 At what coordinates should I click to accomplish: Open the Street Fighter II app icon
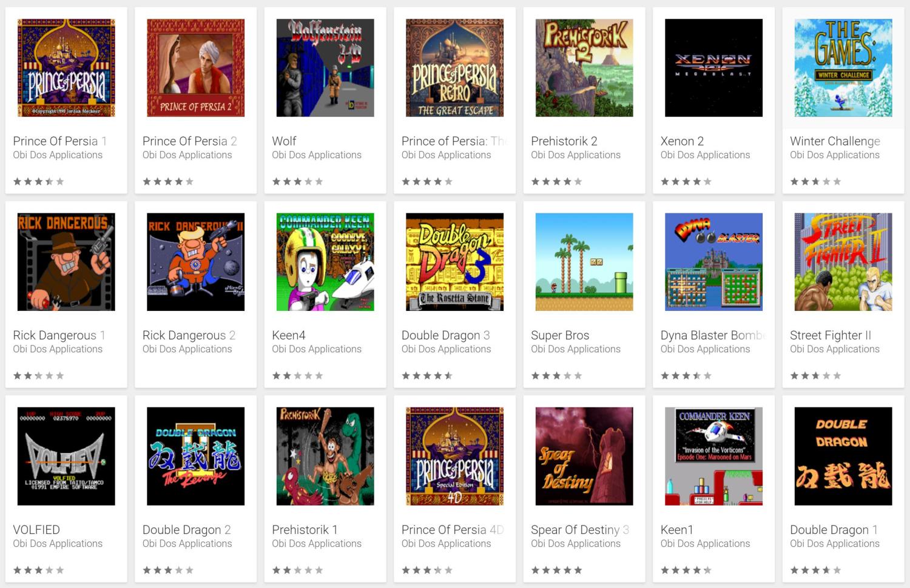tap(843, 262)
